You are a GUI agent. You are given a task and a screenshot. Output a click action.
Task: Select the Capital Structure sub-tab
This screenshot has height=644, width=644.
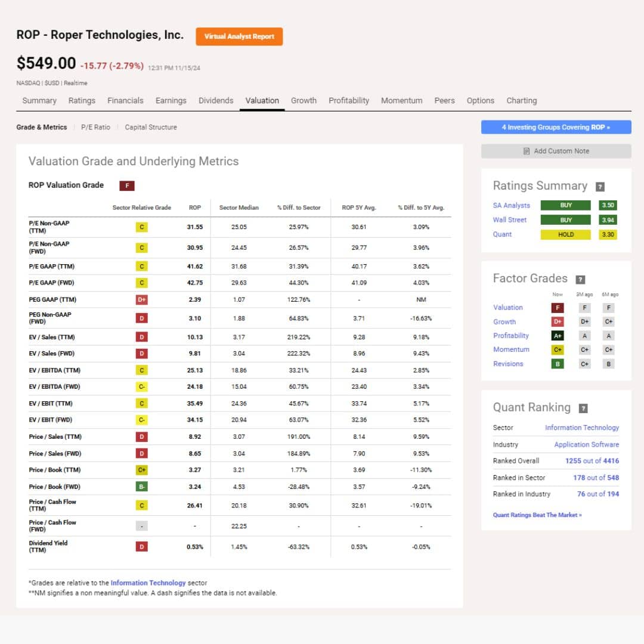click(151, 128)
